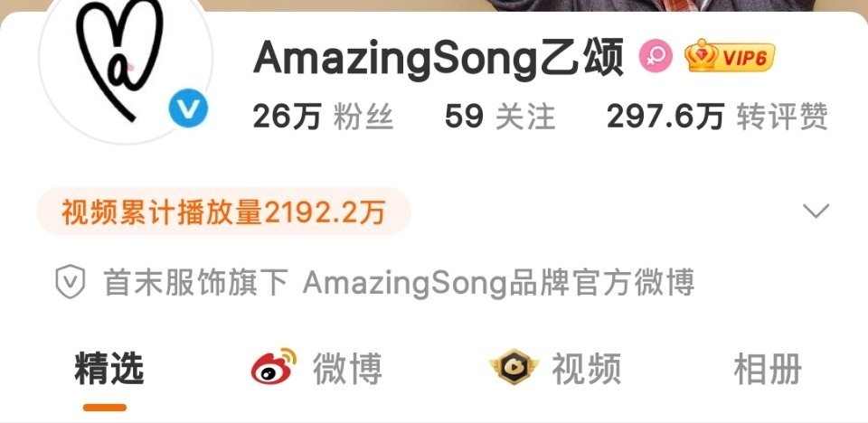The image size is (868, 423).
Task: Tap the Weibo eye logo icon
Action: click(x=274, y=367)
